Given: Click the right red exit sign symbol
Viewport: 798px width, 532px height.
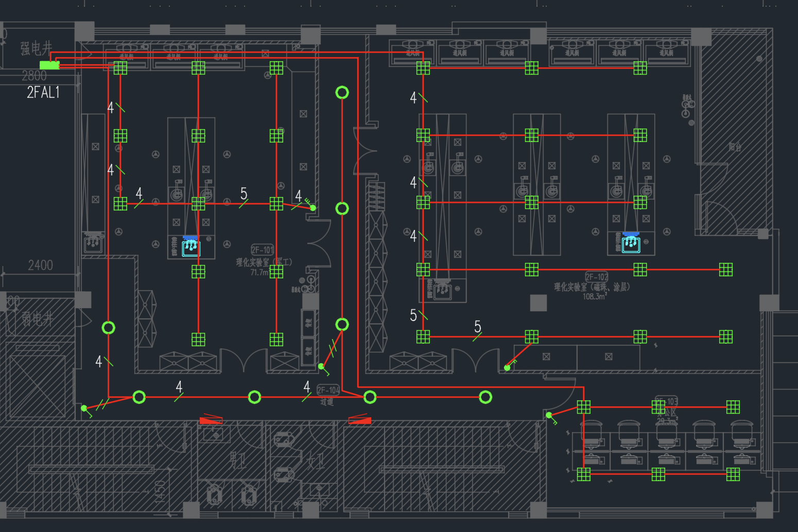Looking at the screenshot, I should (x=360, y=420).
